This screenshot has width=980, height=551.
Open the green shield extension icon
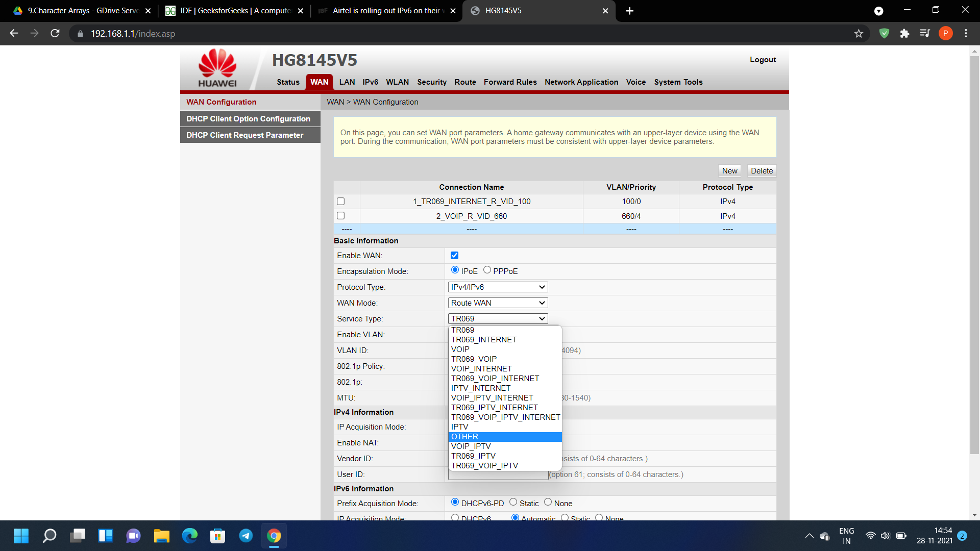click(x=884, y=33)
